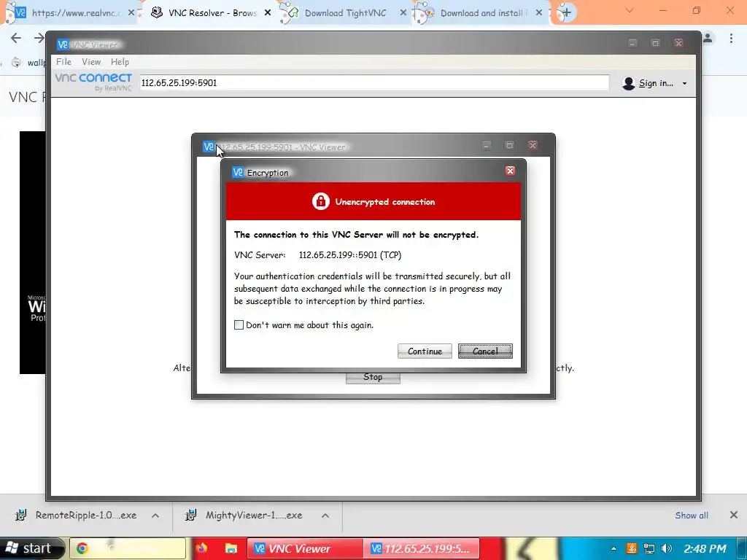
Task: Click Continue in the Encryption dialog
Action: [425, 351]
